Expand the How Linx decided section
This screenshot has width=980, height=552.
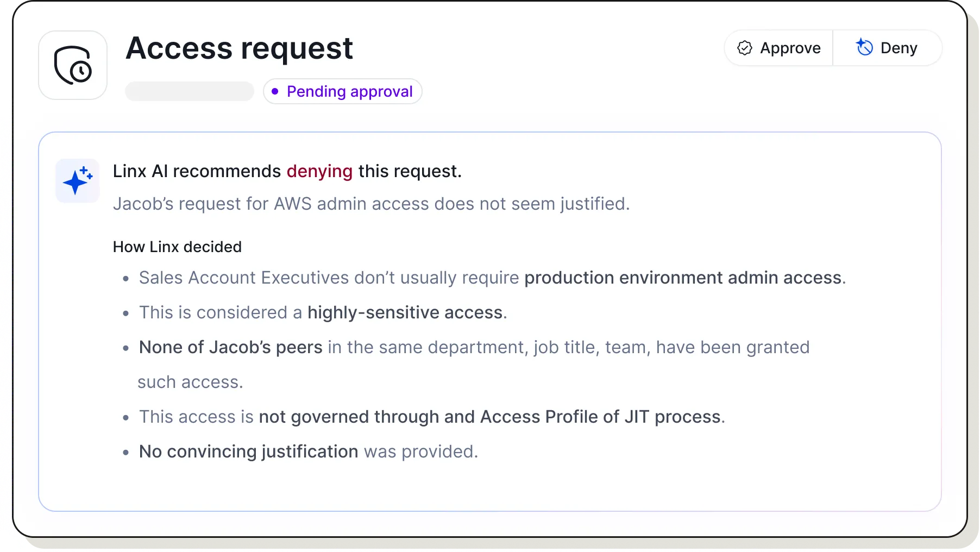177,247
